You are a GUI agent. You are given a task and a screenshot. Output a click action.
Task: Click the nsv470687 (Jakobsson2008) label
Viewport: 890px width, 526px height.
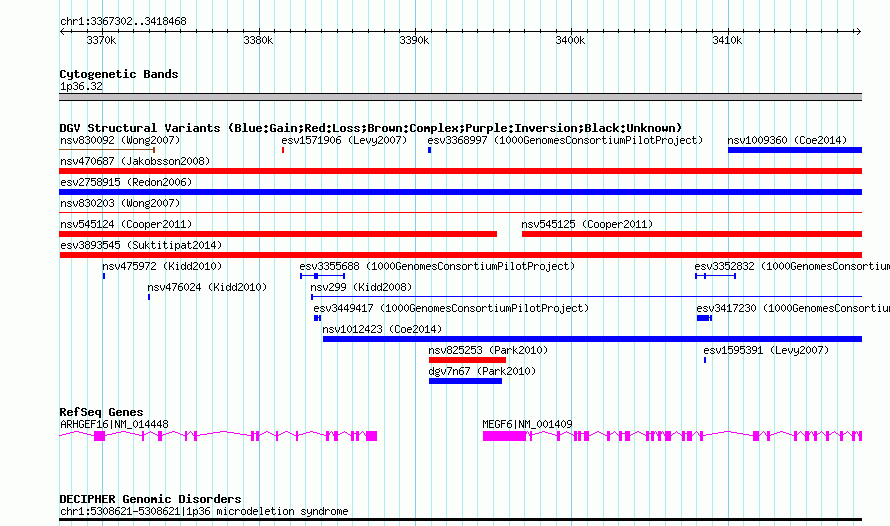(135, 161)
